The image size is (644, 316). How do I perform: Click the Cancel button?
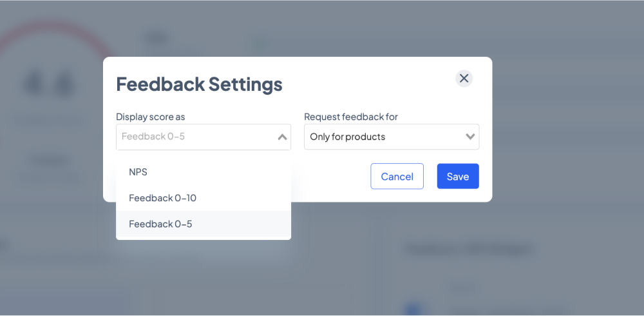[397, 176]
